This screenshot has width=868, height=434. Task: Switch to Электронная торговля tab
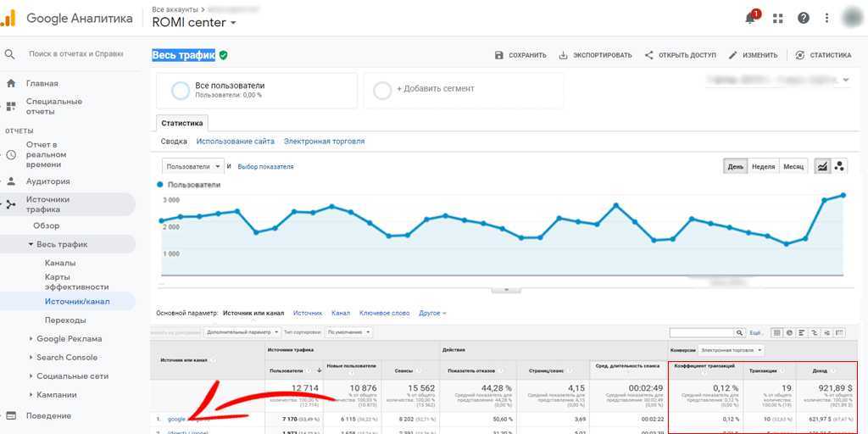324,142
